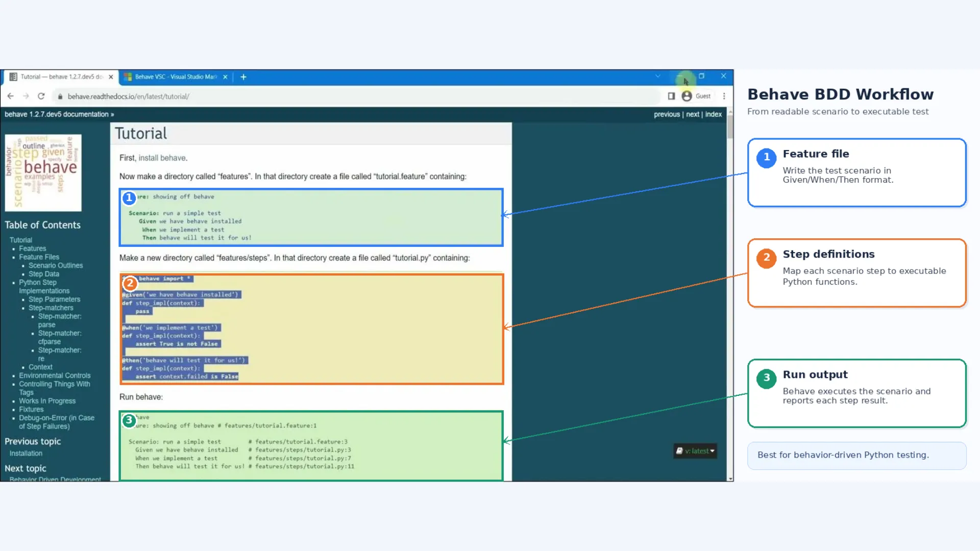Open Tutorial in table of contents
The width and height of the screenshot is (980, 551).
[20, 240]
